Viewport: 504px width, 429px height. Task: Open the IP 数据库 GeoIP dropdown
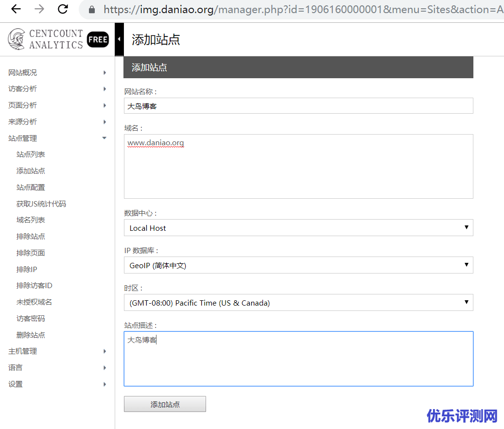(298, 265)
